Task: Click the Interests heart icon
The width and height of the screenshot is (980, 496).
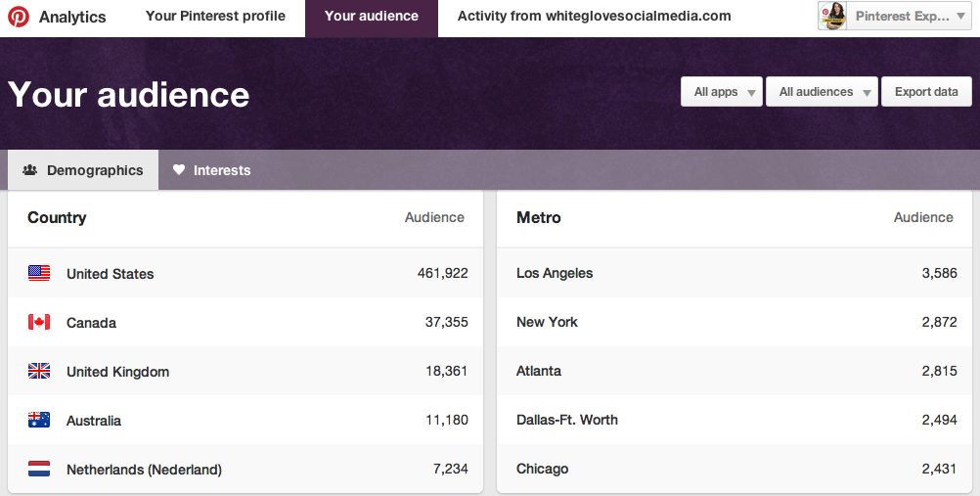Action: tap(179, 169)
